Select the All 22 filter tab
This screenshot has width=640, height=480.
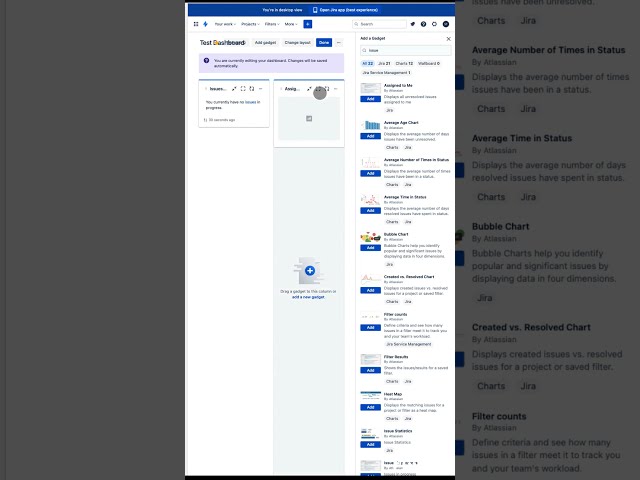click(367, 64)
